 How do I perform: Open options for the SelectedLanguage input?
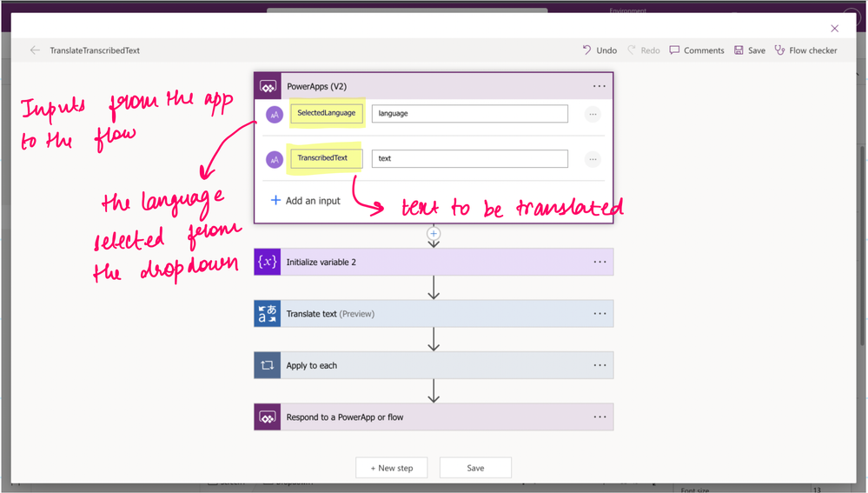[593, 114]
